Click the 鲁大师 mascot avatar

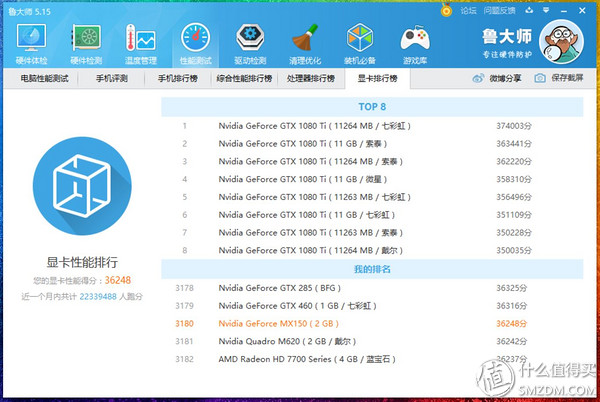point(561,42)
